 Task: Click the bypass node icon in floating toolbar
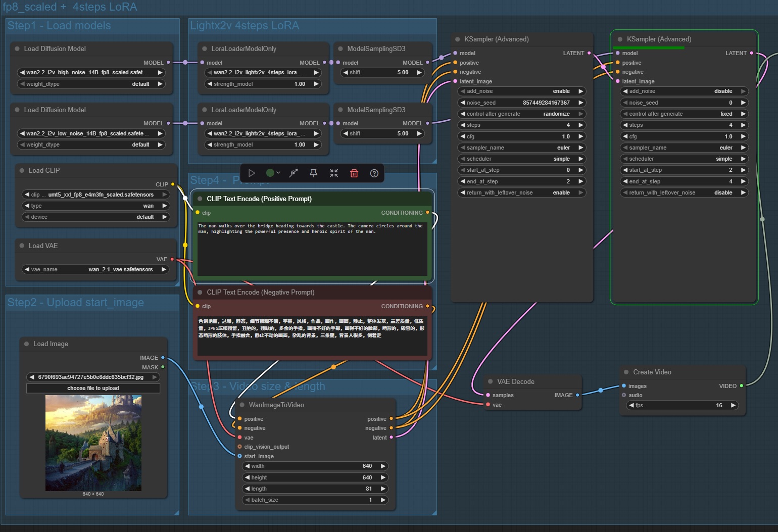point(294,173)
